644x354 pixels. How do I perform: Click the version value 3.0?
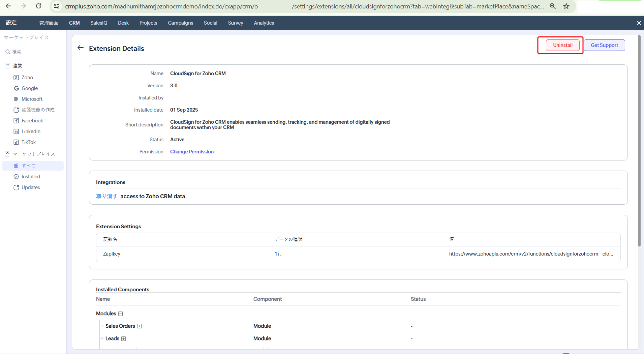coord(174,86)
